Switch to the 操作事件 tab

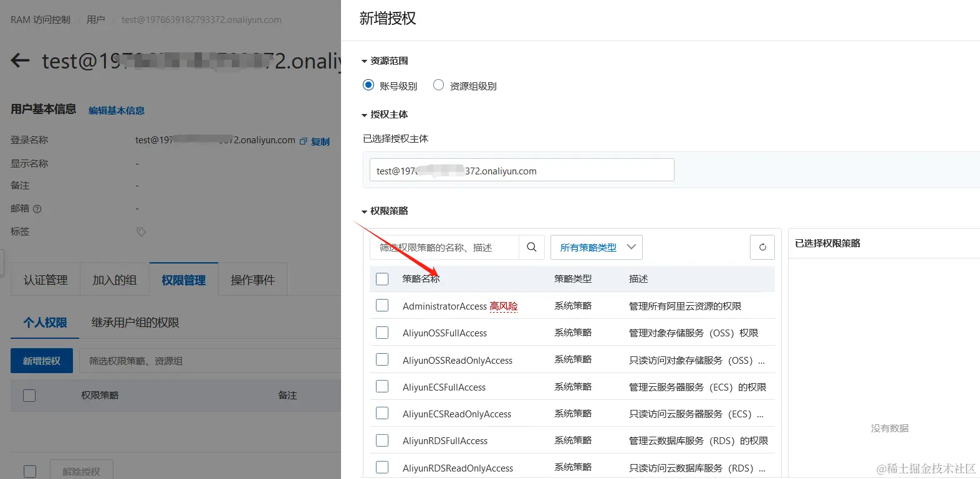252,280
